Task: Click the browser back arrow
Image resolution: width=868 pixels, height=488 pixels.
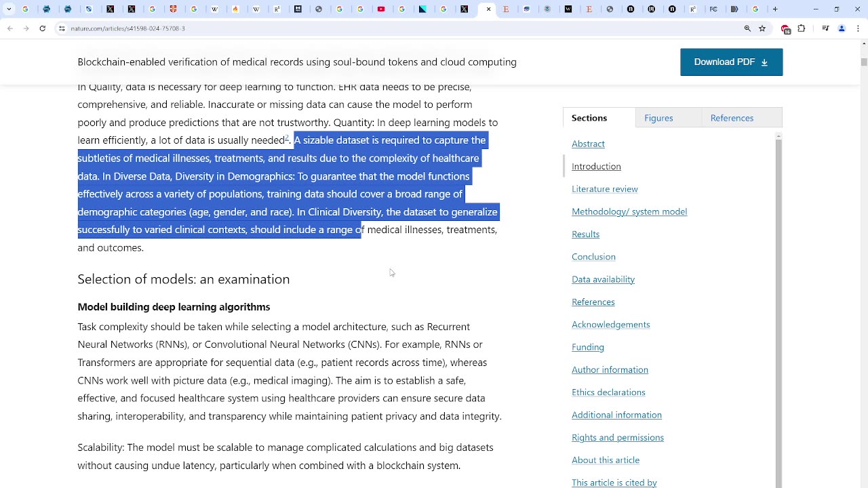Action: coord(9,28)
